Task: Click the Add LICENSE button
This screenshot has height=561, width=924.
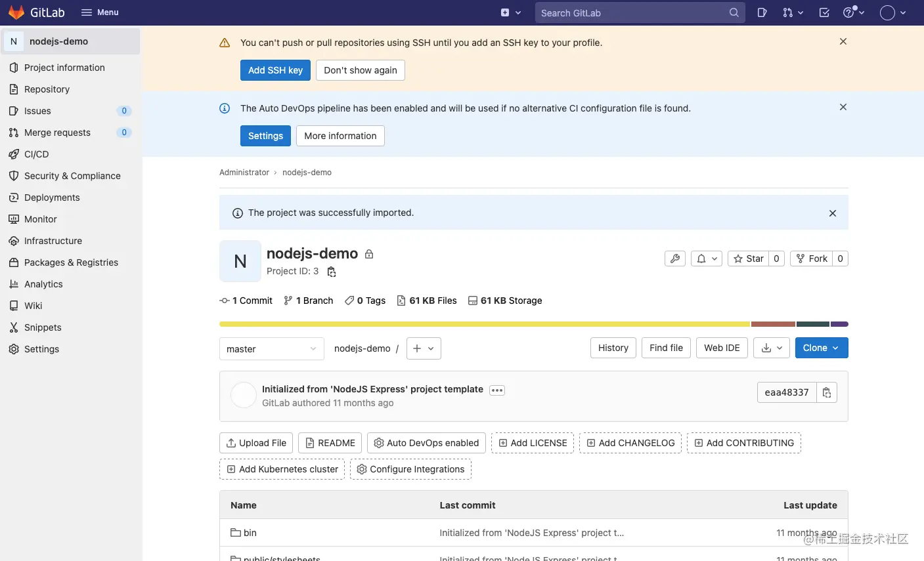Action: point(533,443)
